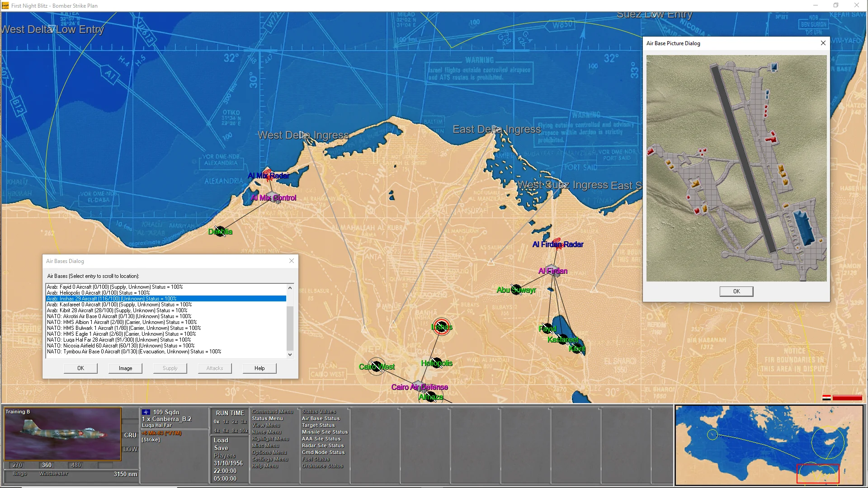Show Missile Site Status
Image resolution: width=868 pixels, height=488 pixels.
pyautogui.click(x=325, y=432)
